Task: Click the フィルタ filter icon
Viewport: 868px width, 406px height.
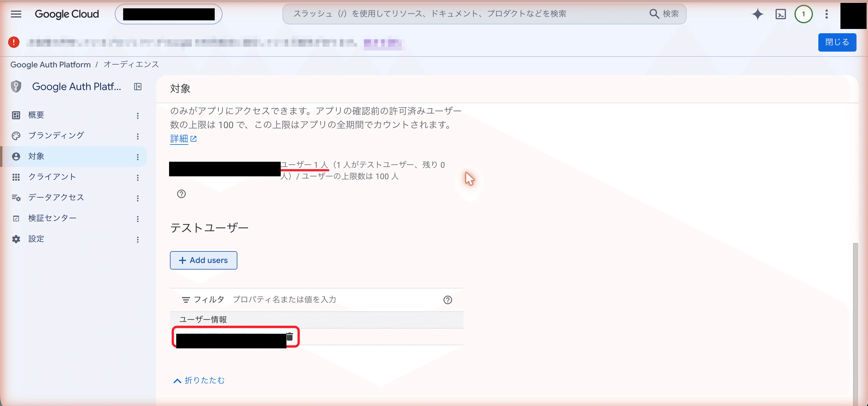Action: pos(186,300)
